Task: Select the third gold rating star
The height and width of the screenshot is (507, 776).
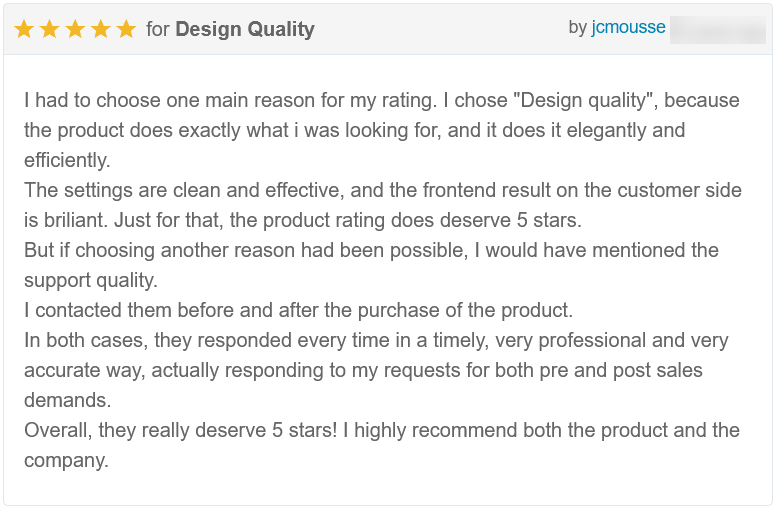Action: pos(75,29)
